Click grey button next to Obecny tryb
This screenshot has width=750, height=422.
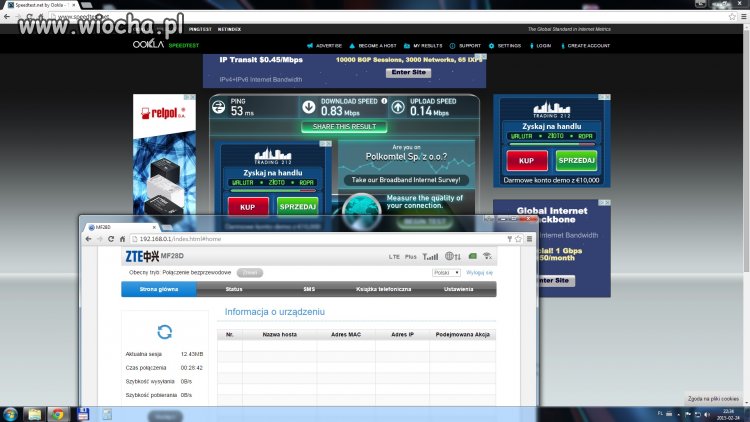click(x=250, y=273)
